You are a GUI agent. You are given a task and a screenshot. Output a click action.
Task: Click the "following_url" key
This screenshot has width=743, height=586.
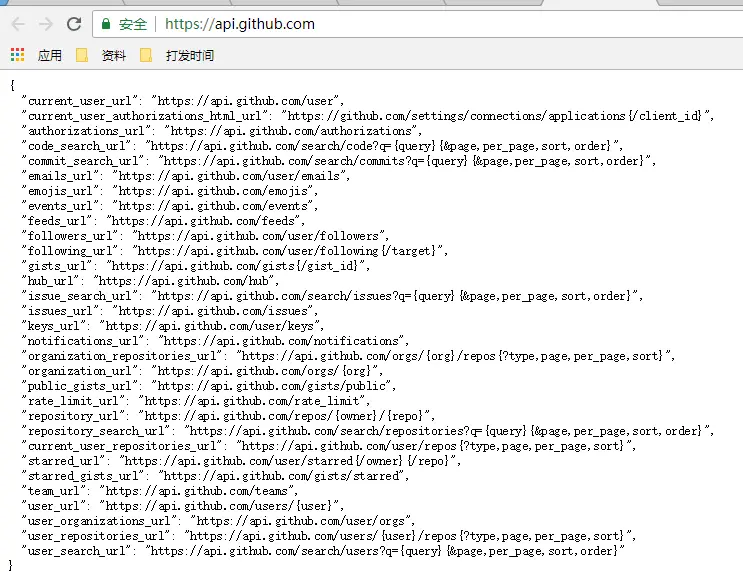click(x=70, y=251)
